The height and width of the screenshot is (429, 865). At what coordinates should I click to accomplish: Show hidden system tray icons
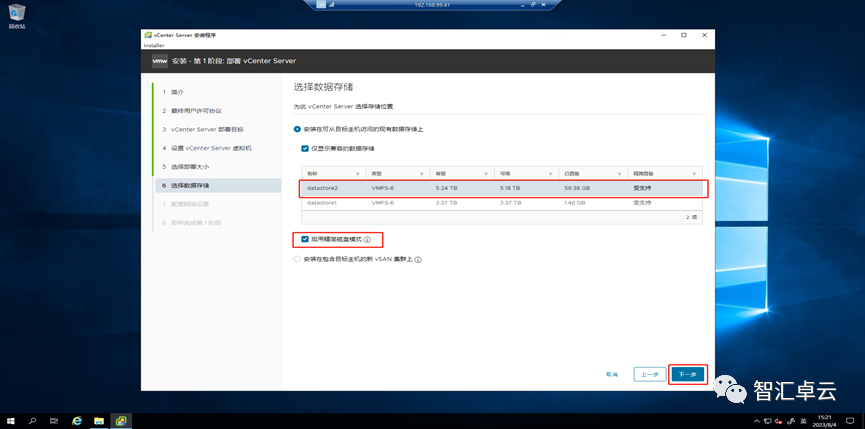759,421
